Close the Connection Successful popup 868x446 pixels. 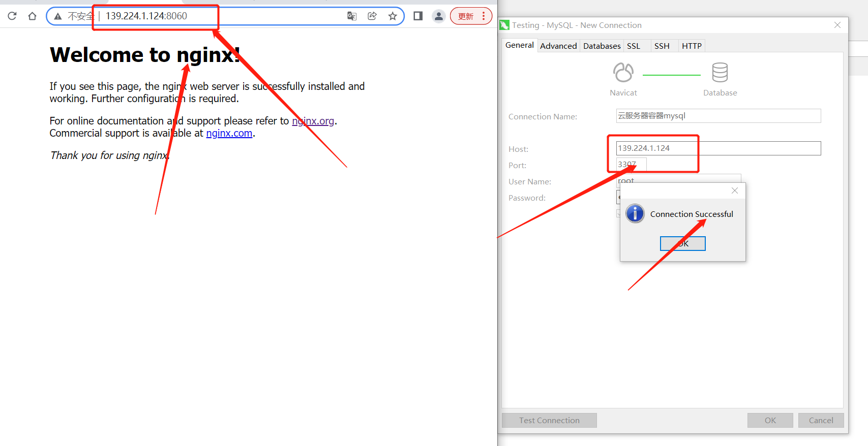735,190
